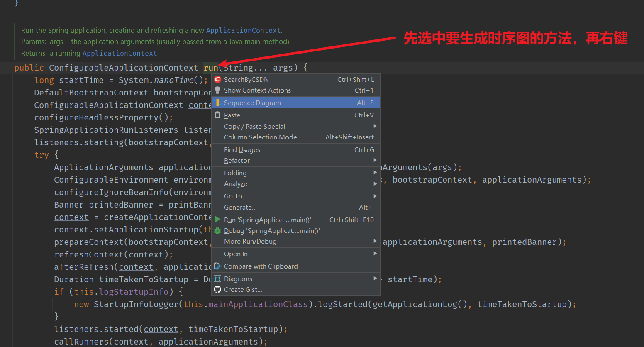Choose Find Usages
This screenshot has height=347, width=644.
tap(296, 149)
